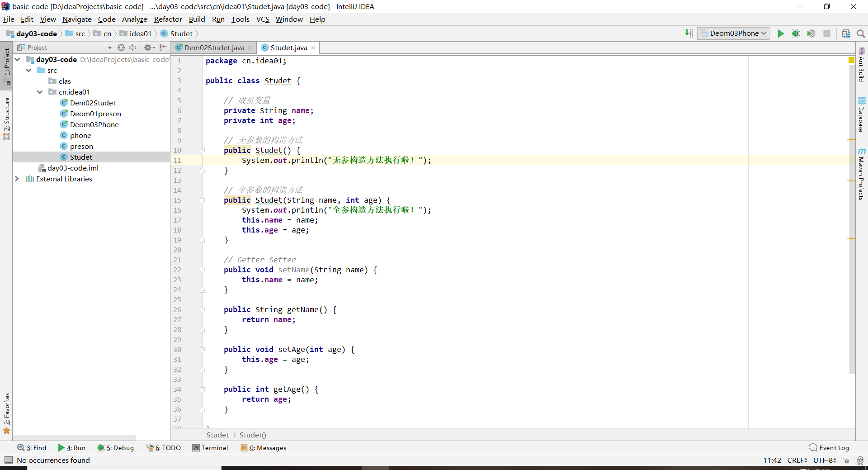868x470 pixels.
Task: Place cursor on line 17 this.name assignment
Action: [x=280, y=220]
